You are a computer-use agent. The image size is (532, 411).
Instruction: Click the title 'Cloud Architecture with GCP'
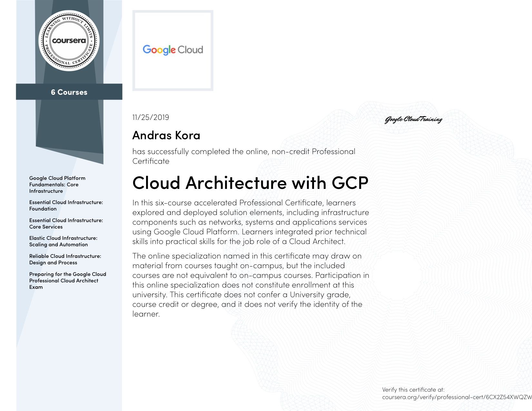click(250, 183)
